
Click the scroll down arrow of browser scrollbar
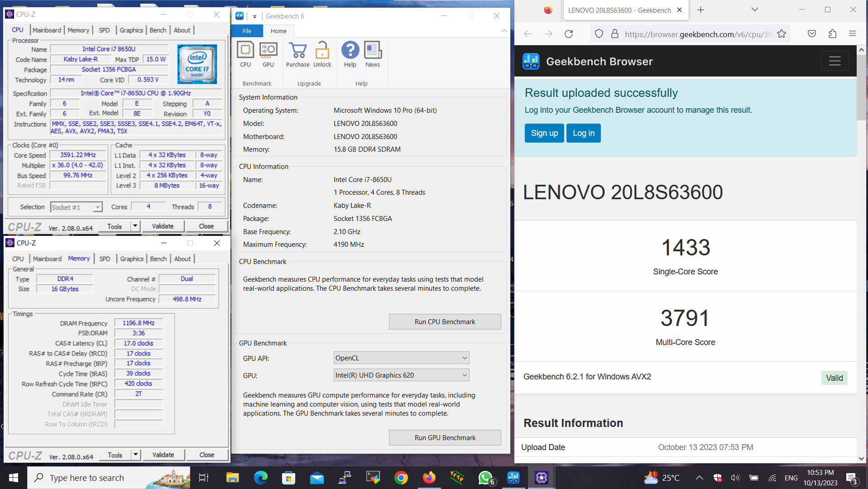pos(861,459)
